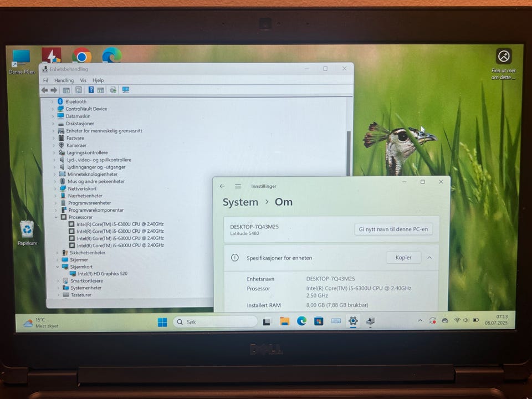Expand the ControlVault Device node
Screen dimensions: 532x399
[x=53, y=109]
